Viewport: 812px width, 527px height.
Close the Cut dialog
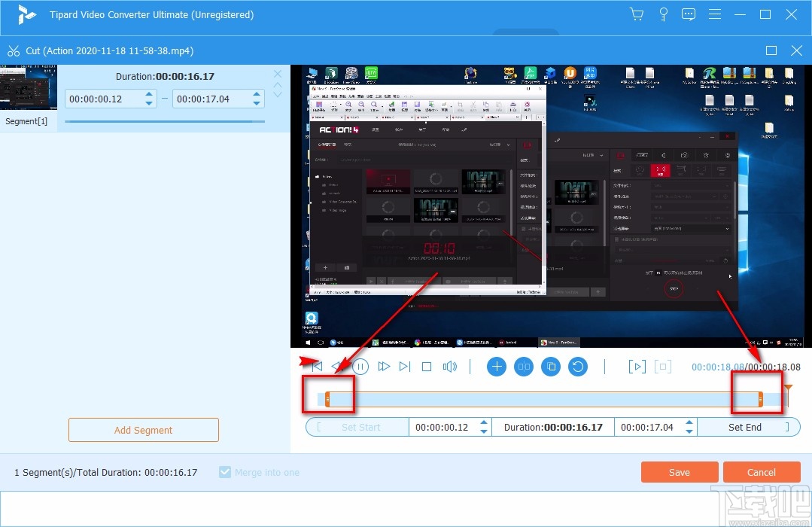(x=796, y=50)
